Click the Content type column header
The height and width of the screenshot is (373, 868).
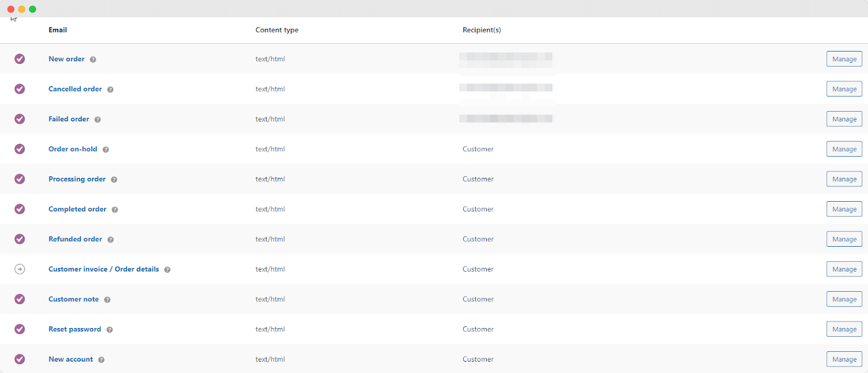tap(277, 30)
